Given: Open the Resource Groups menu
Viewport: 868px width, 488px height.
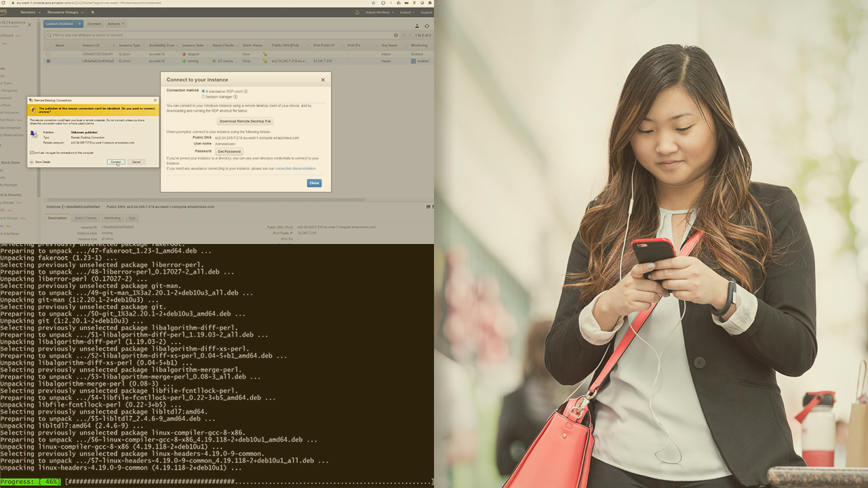Looking at the screenshot, I should pos(64,12).
